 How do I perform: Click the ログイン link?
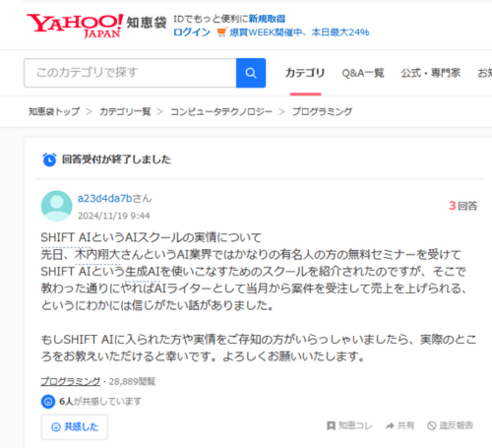click(192, 32)
